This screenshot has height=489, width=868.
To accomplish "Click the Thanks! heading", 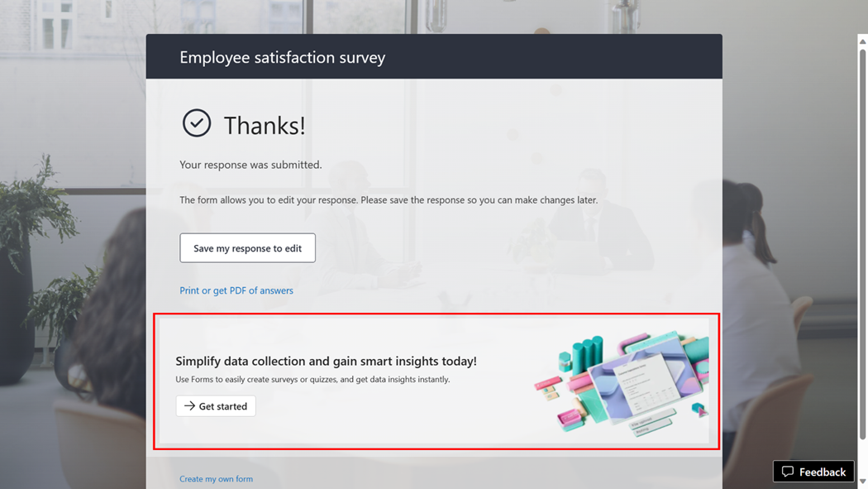I will pyautogui.click(x=265, y=124).
